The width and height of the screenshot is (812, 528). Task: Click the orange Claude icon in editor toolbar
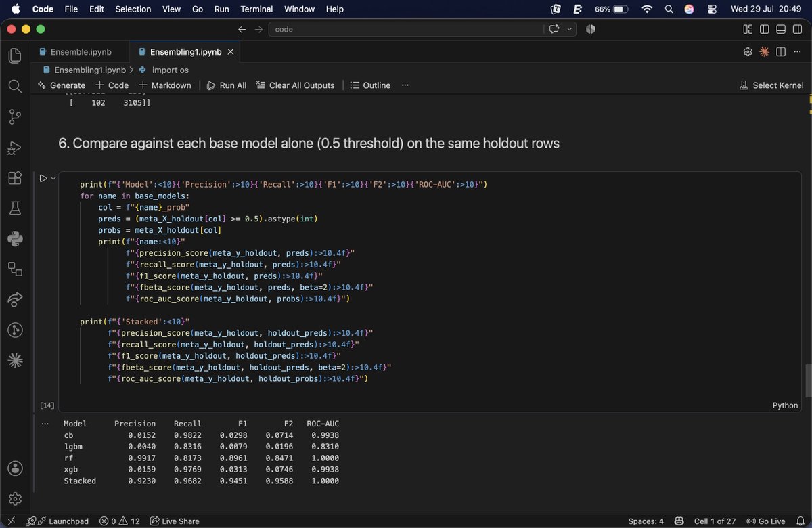point(765,51)
